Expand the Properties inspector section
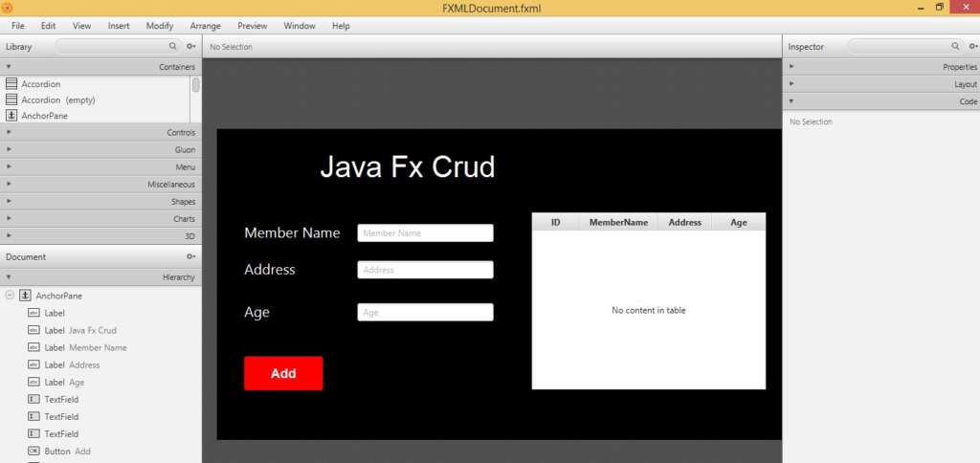Image resolution: width=980 pixels, height=463 pixels. coord(881,67)
